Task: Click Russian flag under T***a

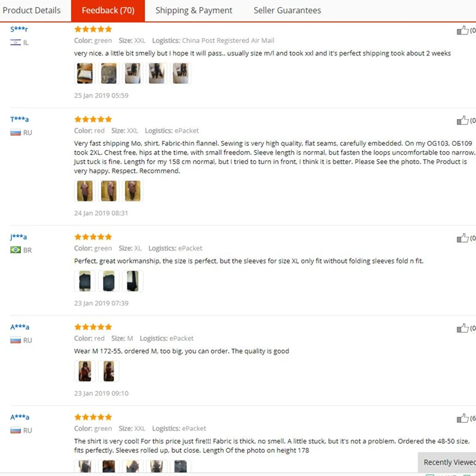Action: tap(15, 132)
